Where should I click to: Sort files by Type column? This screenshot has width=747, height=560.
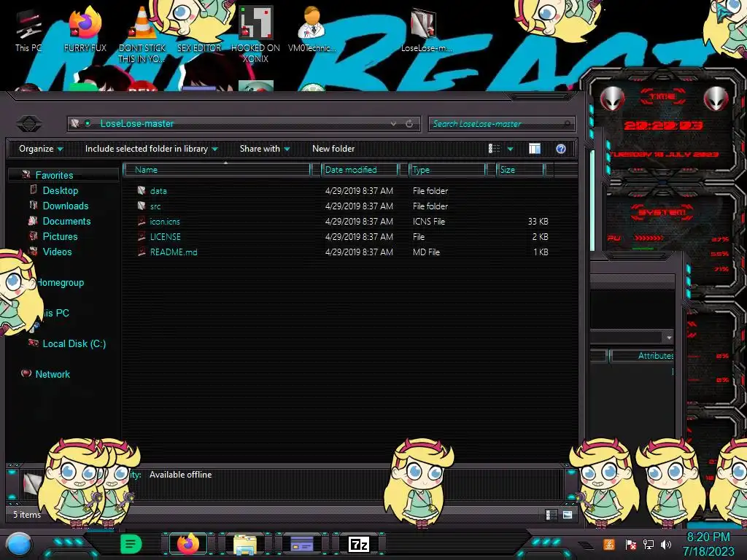click(x=447, y=169)
